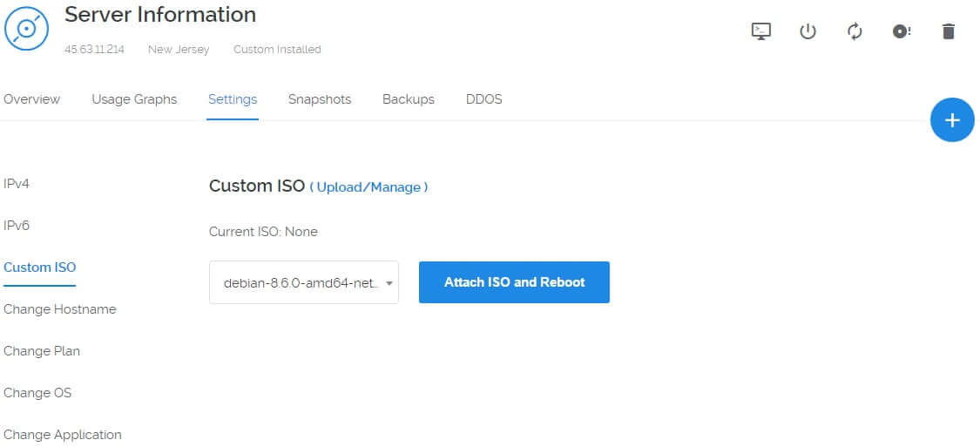This screenshot has height=447, width=980.
Task: Click the reinstall server disc icon
Action: pyautogui.click(x=902, y=31)
